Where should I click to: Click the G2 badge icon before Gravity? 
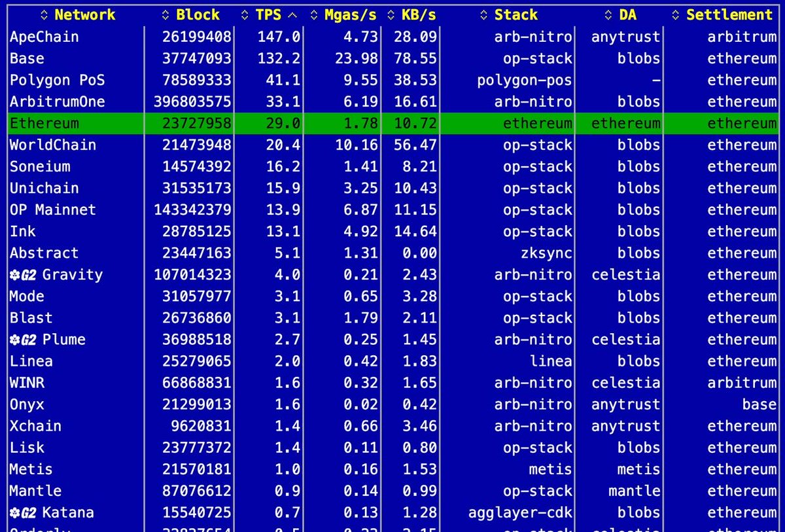[x=23, y=275]
